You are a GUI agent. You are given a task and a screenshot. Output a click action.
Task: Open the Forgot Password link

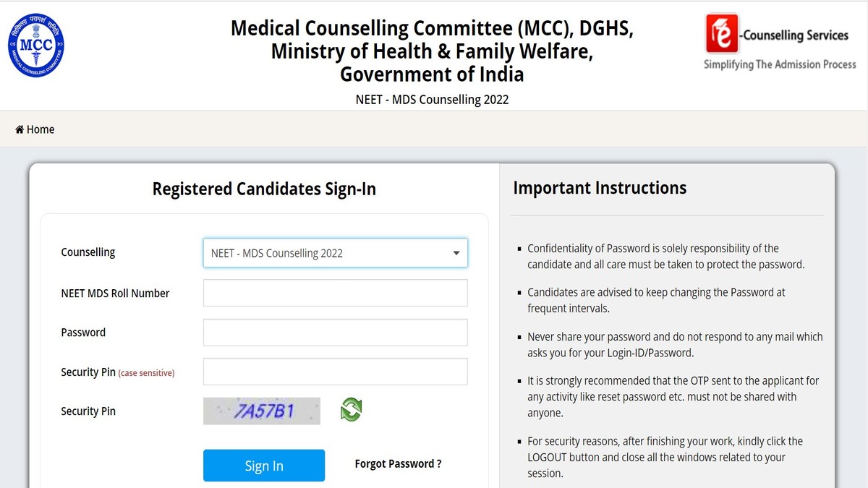[x=398, y=463]
